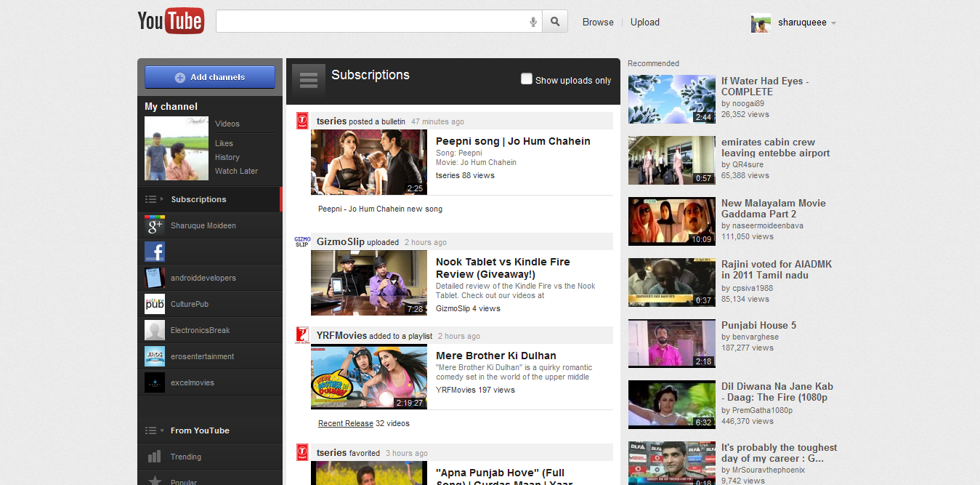Open the My channel profile picture
The height and width of the screenshot is (485, 980).
[177, 148]
